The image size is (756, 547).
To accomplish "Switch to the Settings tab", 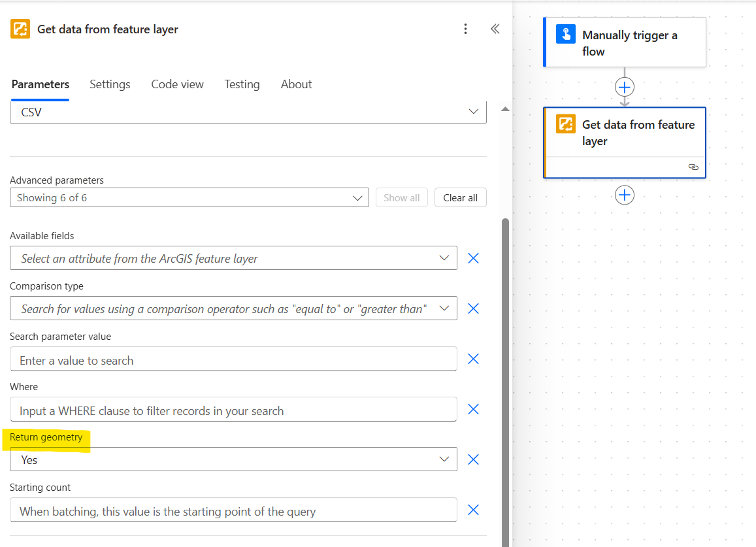I will tap(110, 84).
